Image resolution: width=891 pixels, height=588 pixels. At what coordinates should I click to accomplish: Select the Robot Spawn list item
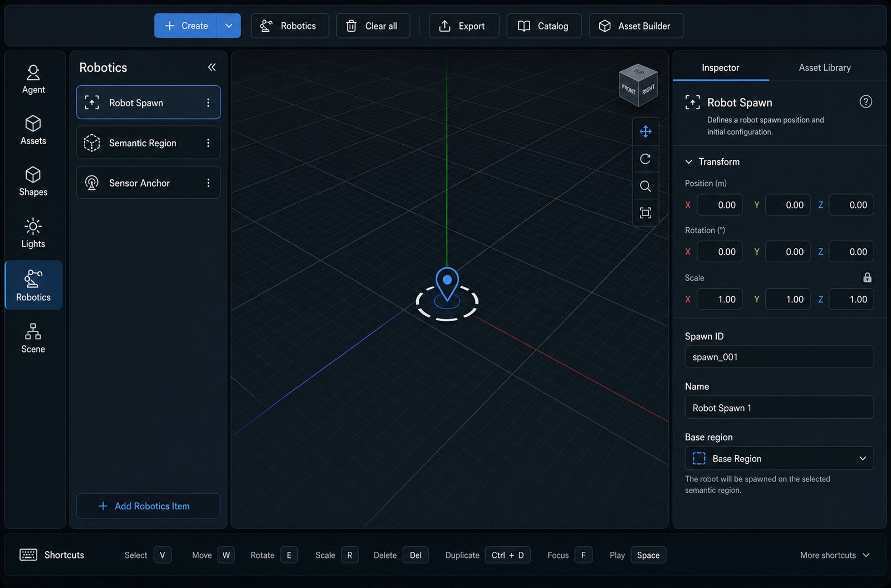(148, 102)
